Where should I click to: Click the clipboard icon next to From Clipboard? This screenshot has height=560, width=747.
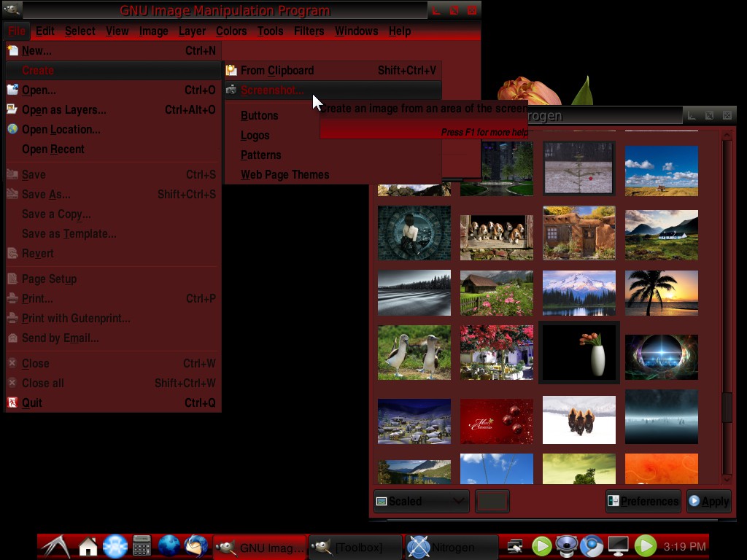(x=231, y=71)
